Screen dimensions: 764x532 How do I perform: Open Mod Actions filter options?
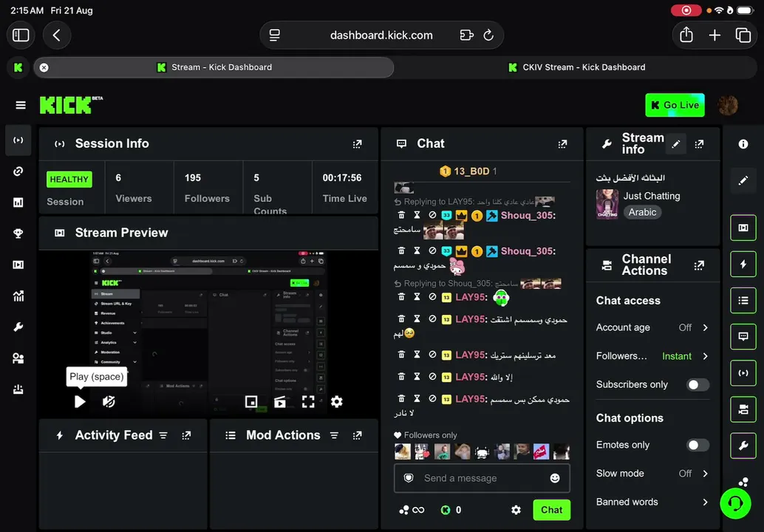coord(334,435)
